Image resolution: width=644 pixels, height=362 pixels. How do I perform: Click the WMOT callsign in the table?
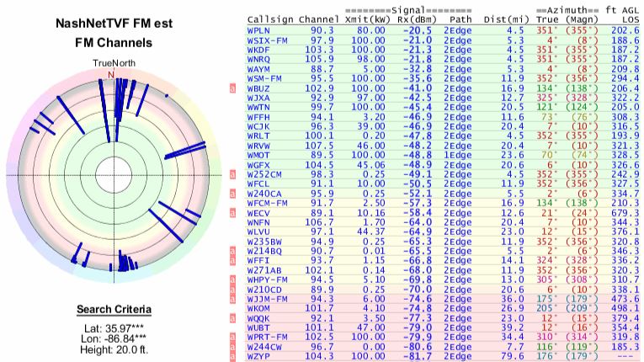258,155
